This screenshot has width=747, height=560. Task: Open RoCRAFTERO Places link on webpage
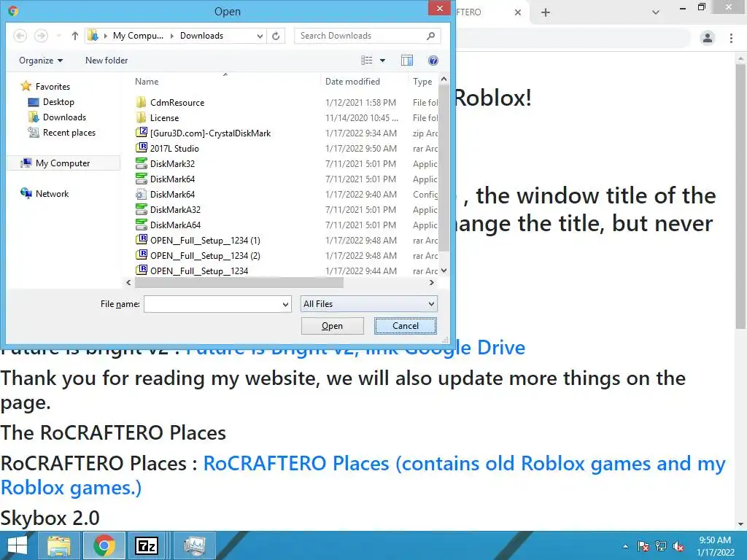tap(363, 475)
